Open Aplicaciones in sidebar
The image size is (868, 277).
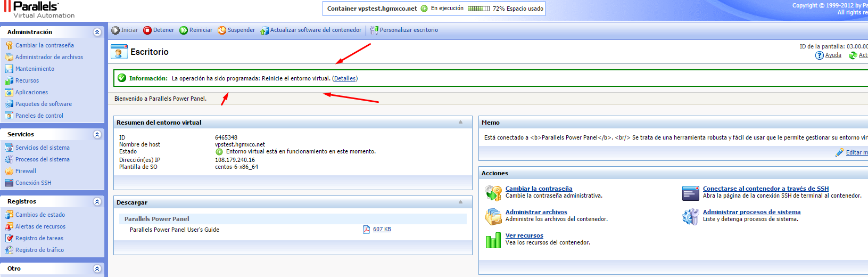click(x=31, y=92)
